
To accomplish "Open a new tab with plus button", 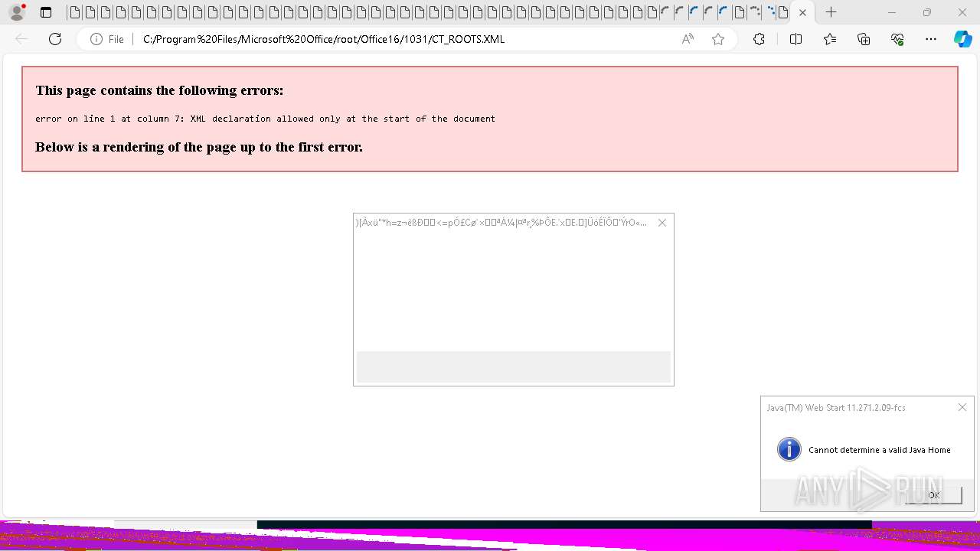I will click(831, 12).
